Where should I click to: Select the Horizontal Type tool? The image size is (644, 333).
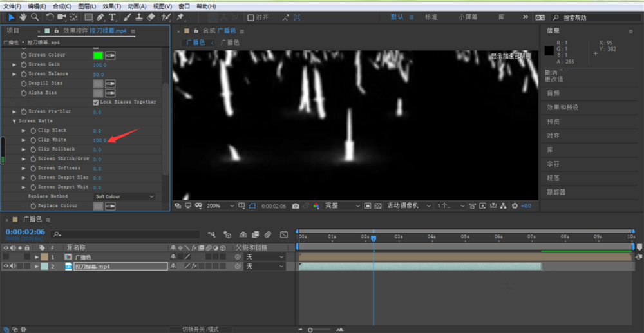click(x=112, y=17)
